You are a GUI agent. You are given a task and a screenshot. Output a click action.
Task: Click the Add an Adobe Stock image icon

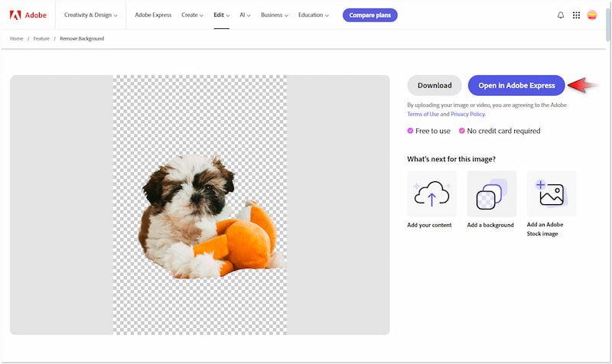pyautogui.click(x=551, y=193)
